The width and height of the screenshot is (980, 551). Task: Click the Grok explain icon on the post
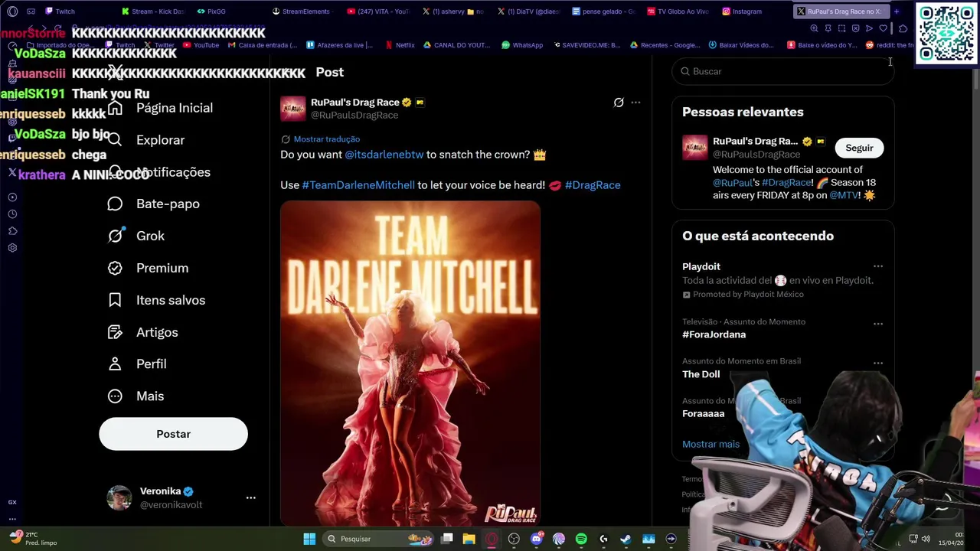coord(619,102)
